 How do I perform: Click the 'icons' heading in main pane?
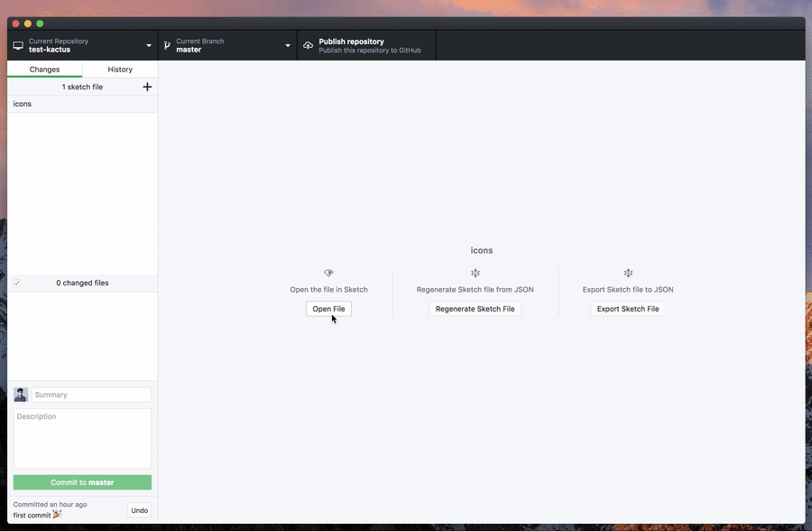pyautogui.click(x=482, y=250)
